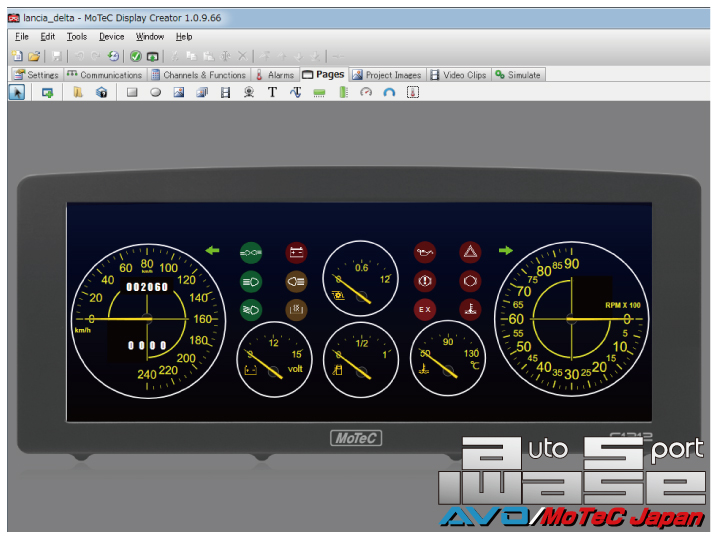Select the green sidelights indicator lamp
This screenshot has width=717, height=539.
[x=251, y=253]
